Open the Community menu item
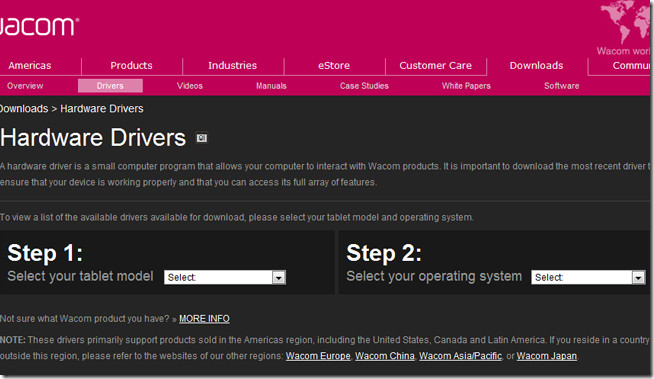654x379 pixels. (631, 65)
